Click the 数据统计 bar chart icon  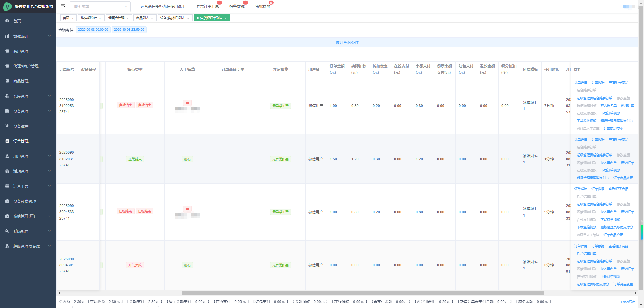tap(7, 36)
